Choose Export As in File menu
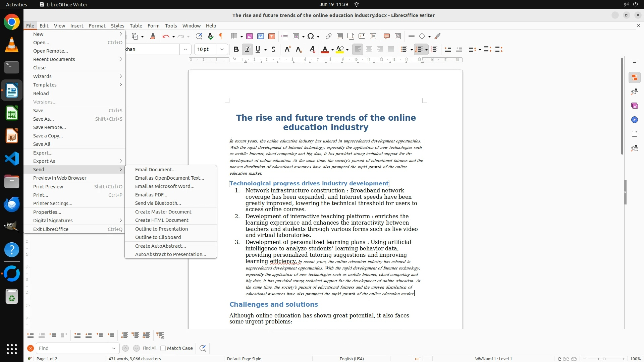 (x=44, y=161)
